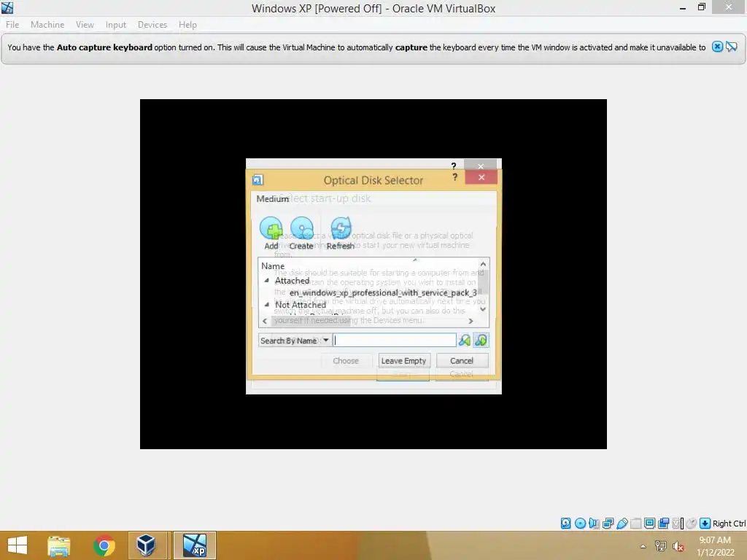Viewport: 747px width, 560px height.
Task: Click the display status bar icon
Action: click(649, 524)
